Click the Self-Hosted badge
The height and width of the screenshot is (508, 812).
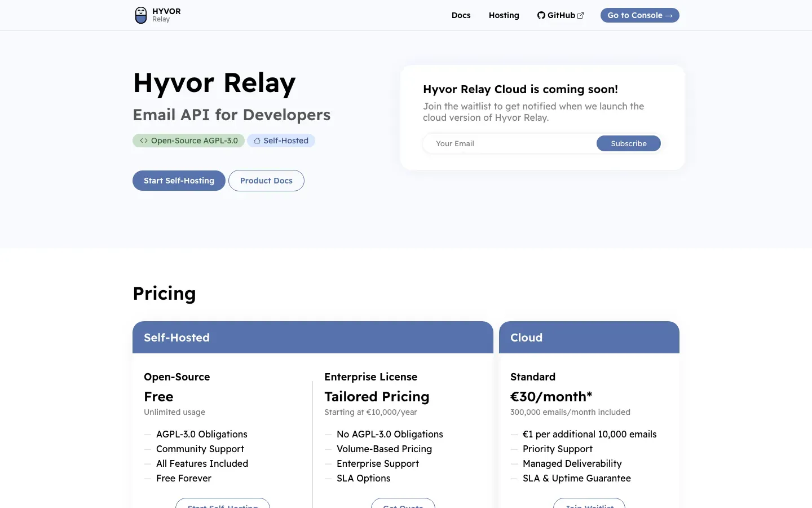(281, 141)
